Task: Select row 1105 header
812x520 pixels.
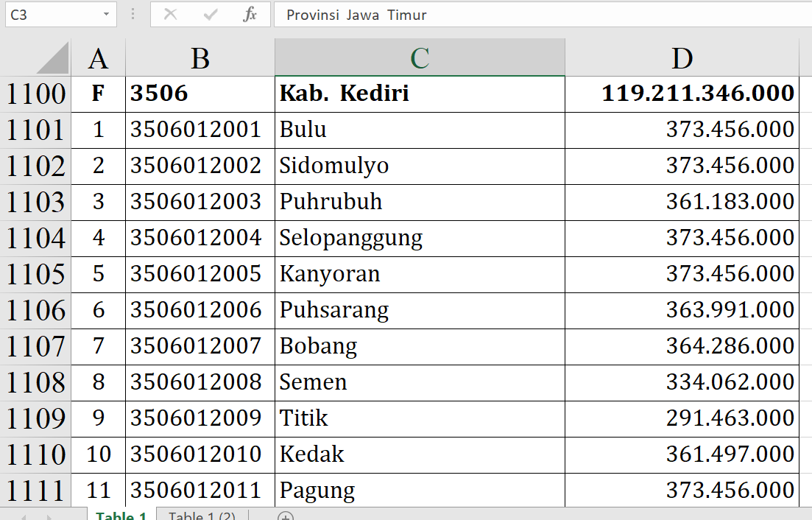Action: point(35,274)
